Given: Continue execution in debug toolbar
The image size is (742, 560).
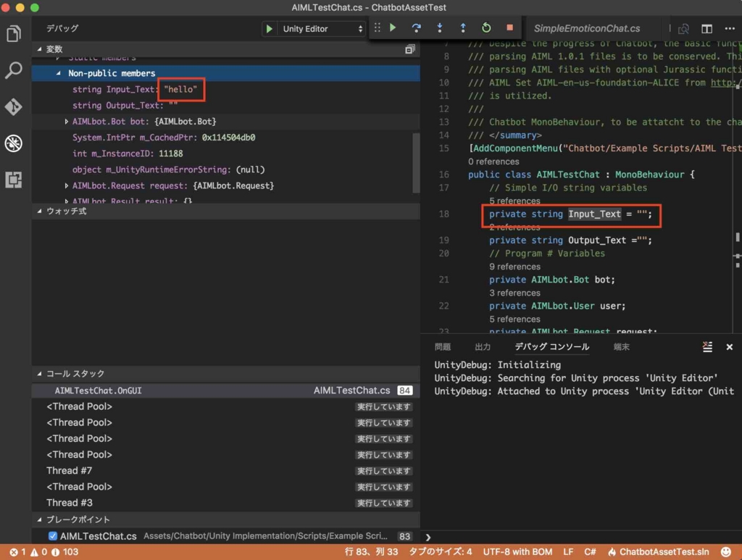Looking at the screenshot, I should coord(393,28).
